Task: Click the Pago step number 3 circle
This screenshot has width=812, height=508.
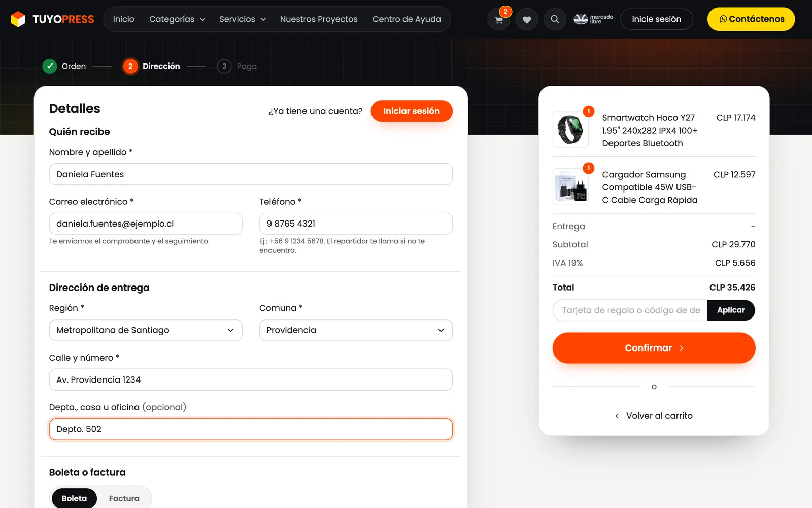Action: [x=224, y=66]
